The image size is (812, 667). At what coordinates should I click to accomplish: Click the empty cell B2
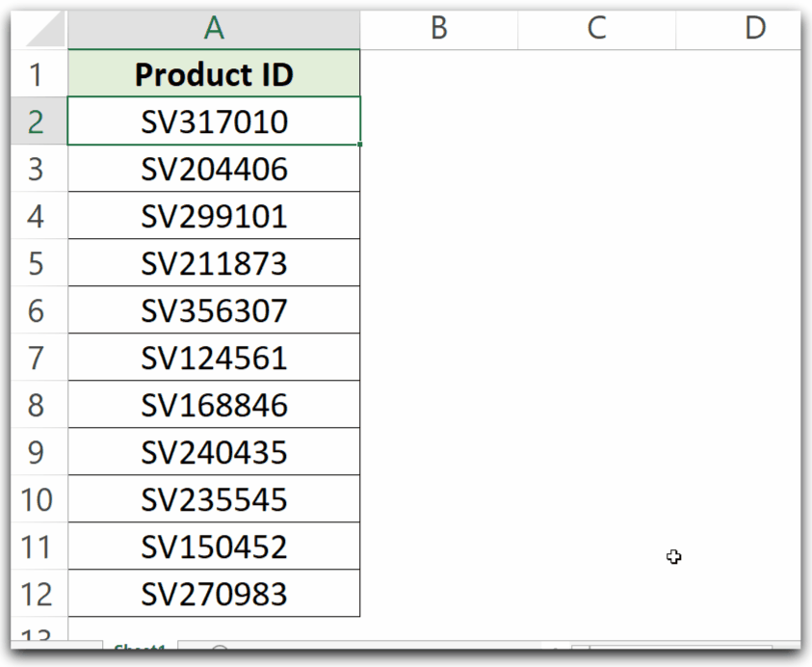pos(438,121)
